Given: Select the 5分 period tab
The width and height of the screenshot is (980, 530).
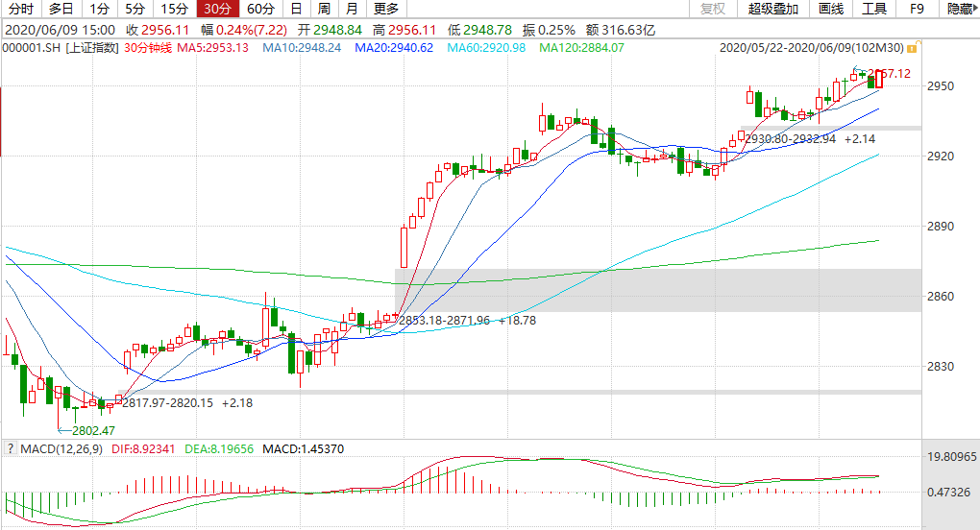Looking at the screenshot, I should (x=135, y=9).
